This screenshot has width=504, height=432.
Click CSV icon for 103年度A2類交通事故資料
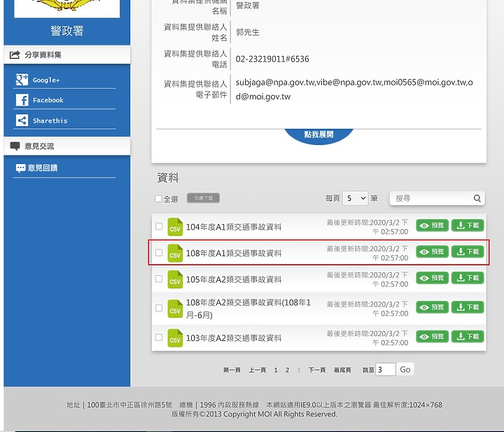coord(175,337)
